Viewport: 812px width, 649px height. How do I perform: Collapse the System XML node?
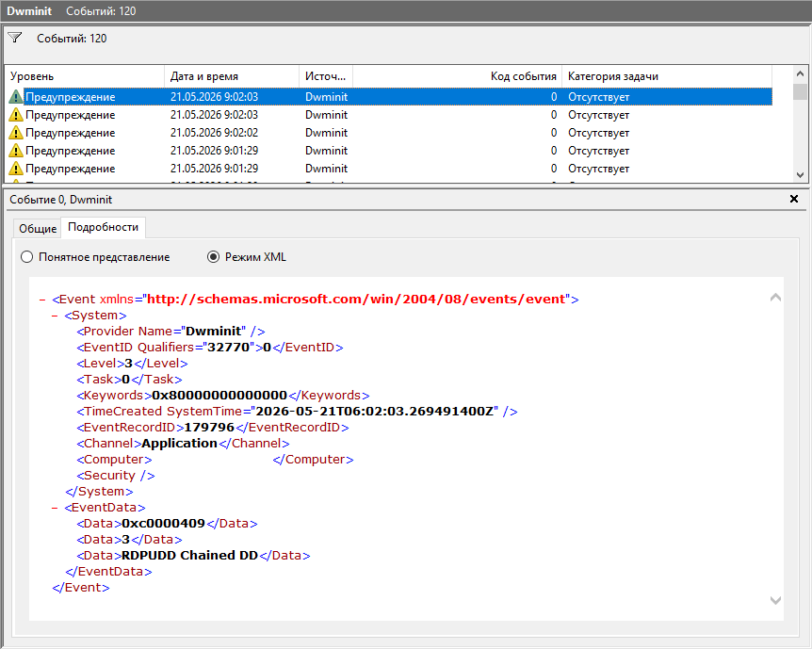(55, 316)
